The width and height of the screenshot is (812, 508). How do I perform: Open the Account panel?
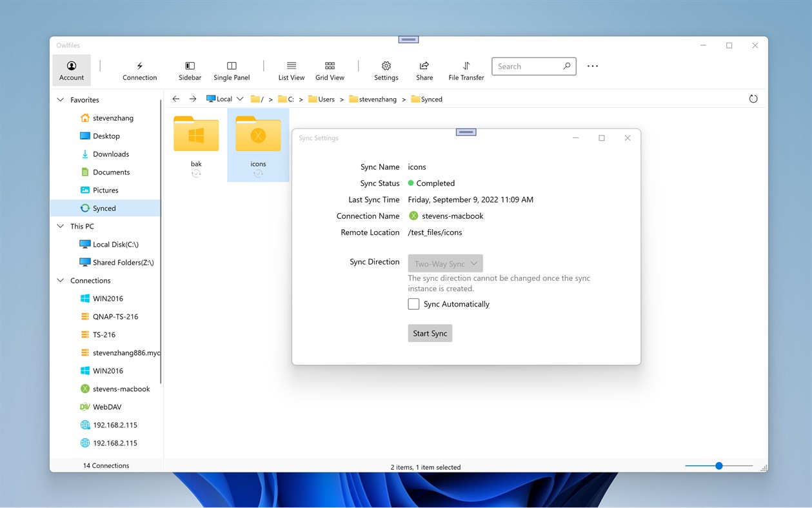[x=71, y=70]
